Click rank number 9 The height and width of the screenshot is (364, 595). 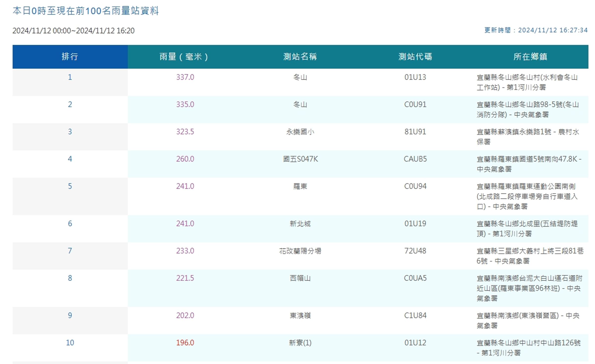pyautogui.click(x=70, y=315)
